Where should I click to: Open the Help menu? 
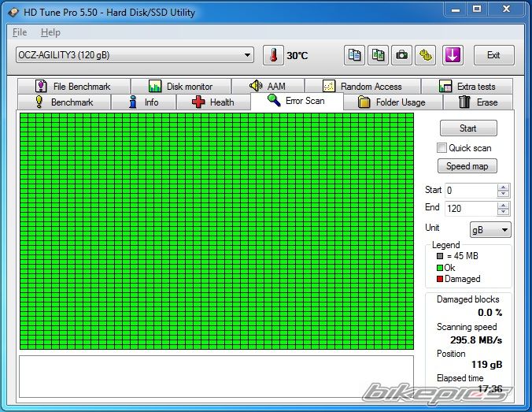(50, 32)
